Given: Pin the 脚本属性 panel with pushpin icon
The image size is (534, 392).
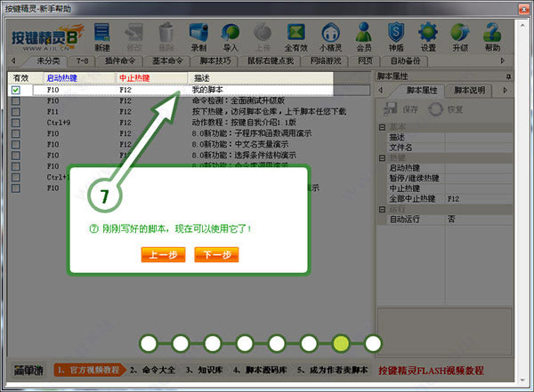Looking at the screenshot, I should [508, 76].
